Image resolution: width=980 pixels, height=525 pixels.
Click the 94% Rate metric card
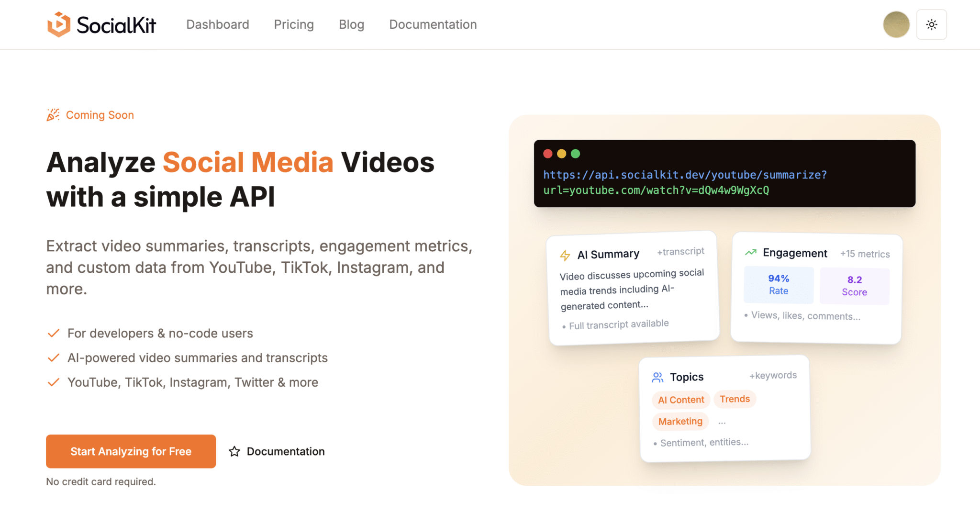coord(779,284)
